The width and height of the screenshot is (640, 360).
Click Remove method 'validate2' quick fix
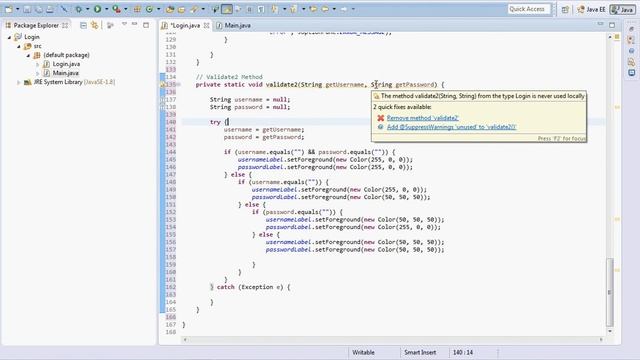click(x=422, y=118)
